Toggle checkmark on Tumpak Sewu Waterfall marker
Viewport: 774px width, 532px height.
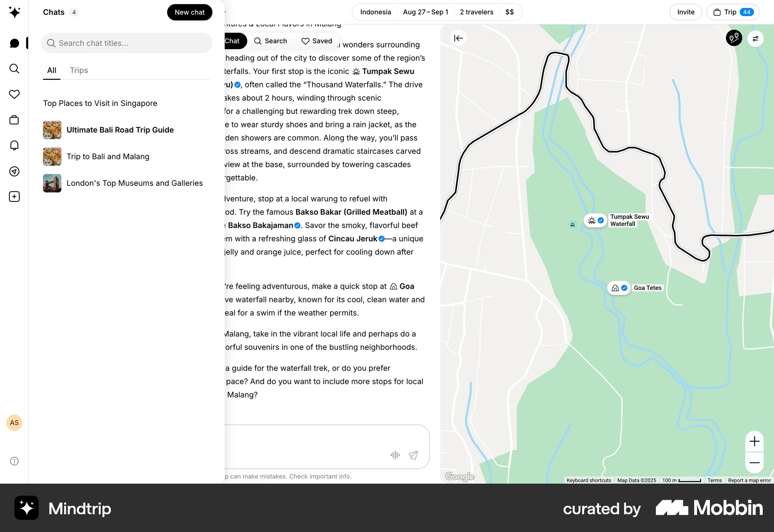(x=601, y=220)
